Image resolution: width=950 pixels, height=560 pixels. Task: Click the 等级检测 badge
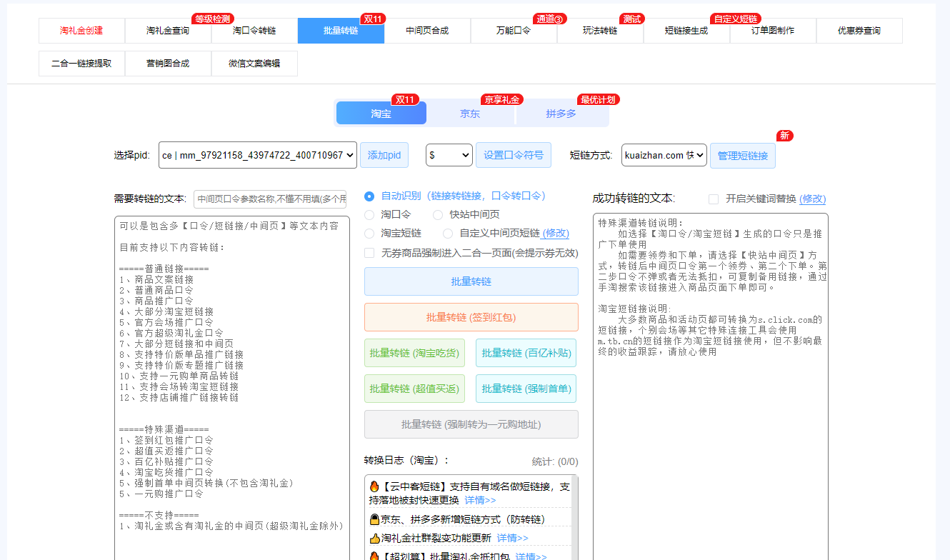click(x=213, y=19)
